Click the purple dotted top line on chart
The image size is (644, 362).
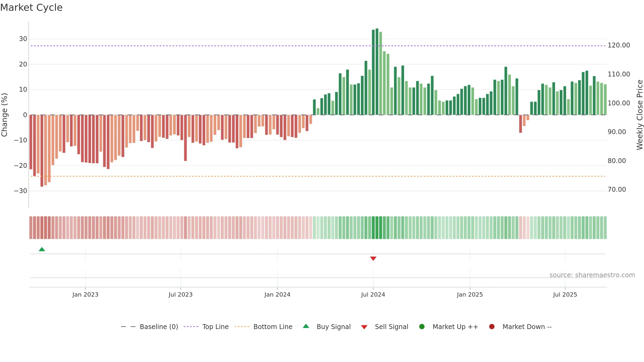click(x=318, y=46)
